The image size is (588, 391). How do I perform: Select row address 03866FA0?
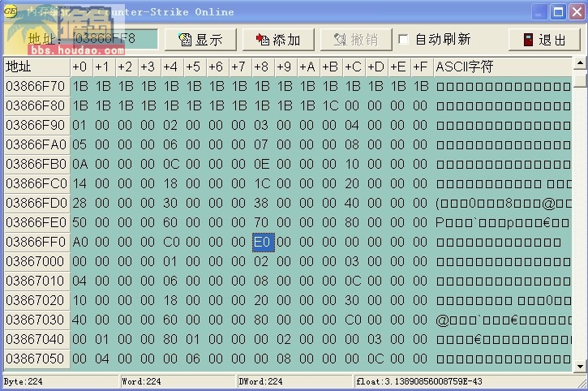click(36, 145)
